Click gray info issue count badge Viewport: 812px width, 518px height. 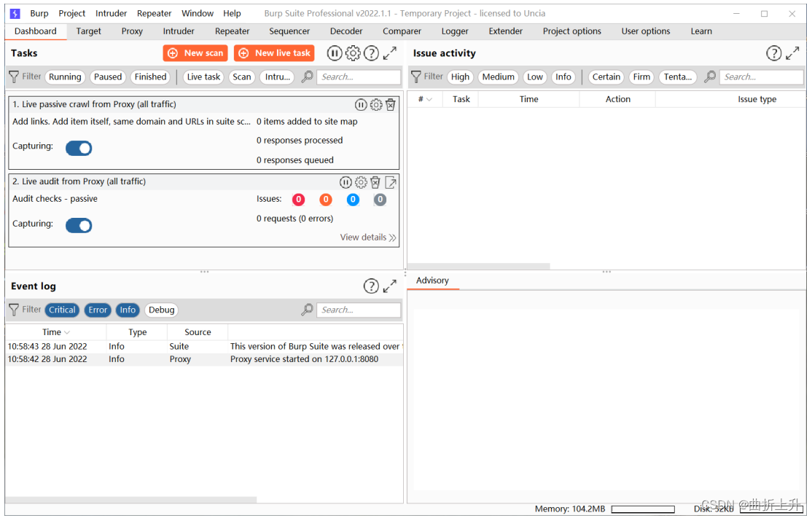380,199
